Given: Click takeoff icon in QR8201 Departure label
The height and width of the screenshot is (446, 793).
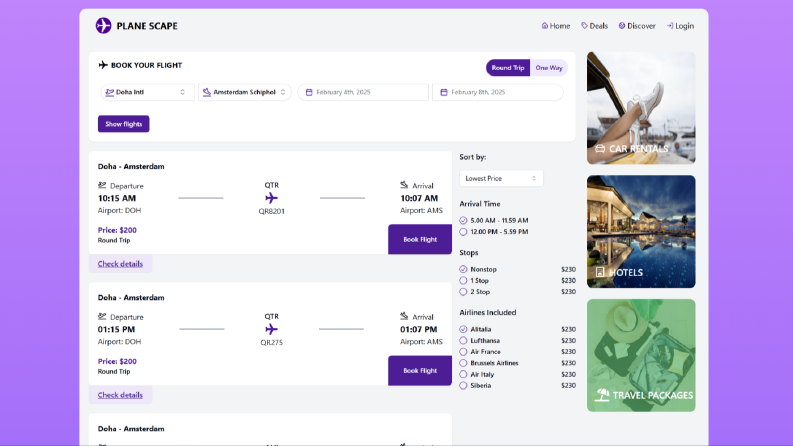Looking at the screenshot, I should point(102,185).
